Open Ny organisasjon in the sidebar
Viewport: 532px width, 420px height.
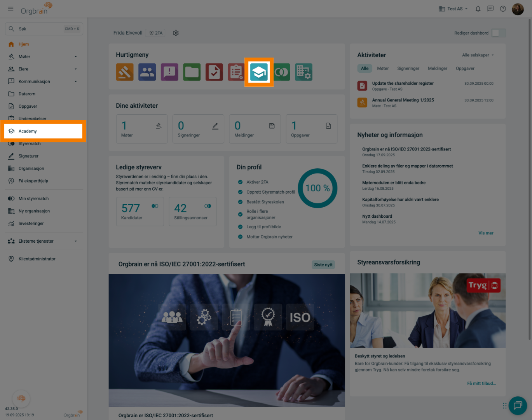[x=44, y=211]
